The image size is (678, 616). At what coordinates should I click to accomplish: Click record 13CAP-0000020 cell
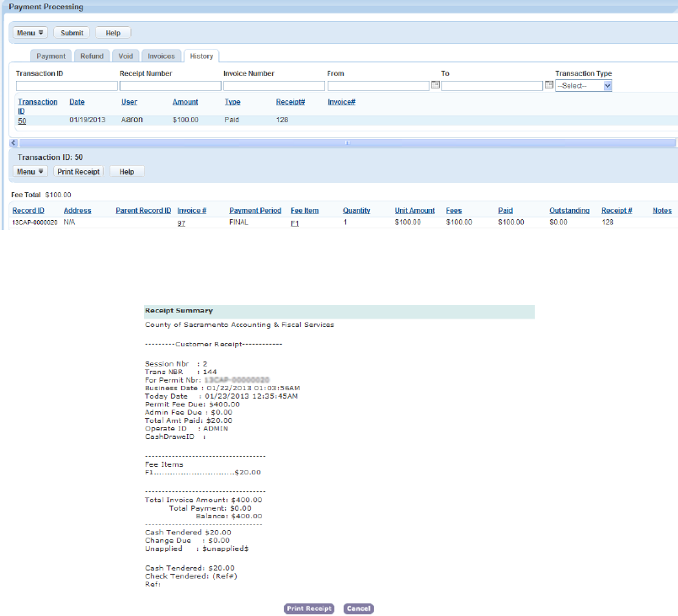point(35,222)
